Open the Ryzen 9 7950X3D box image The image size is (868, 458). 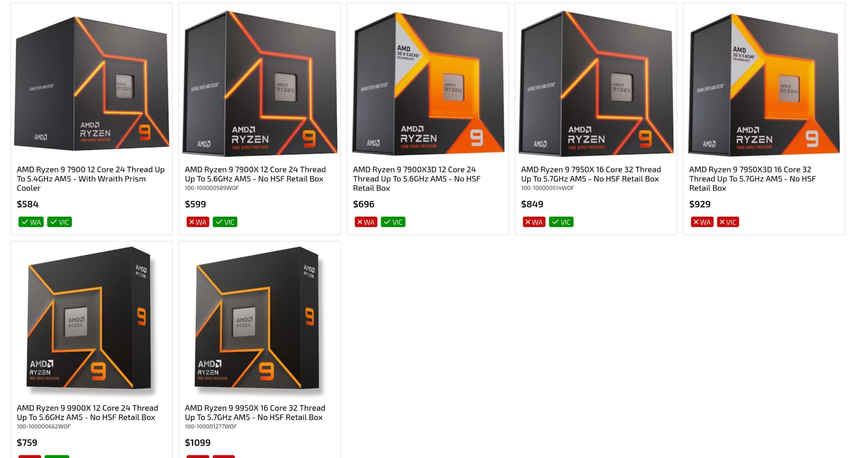point(764,83)
